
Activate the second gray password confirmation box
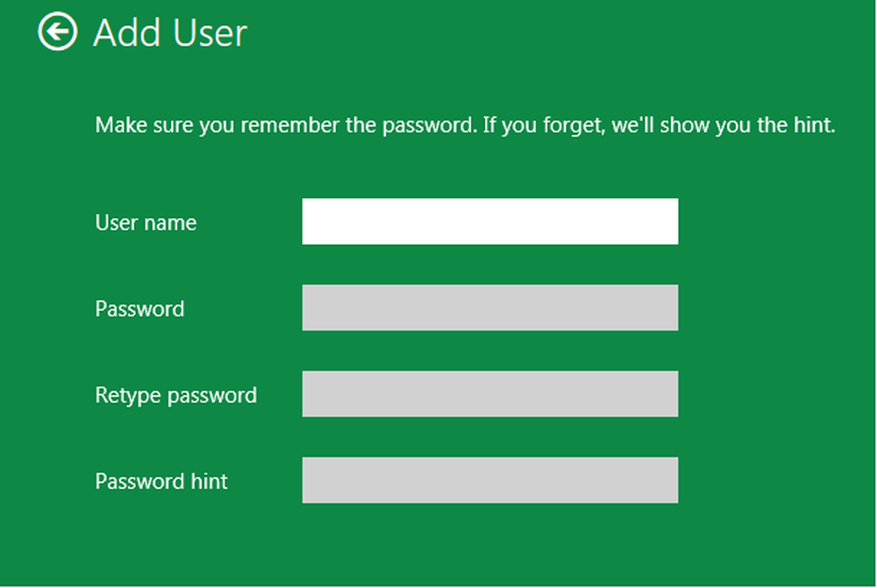coord(489,393)
